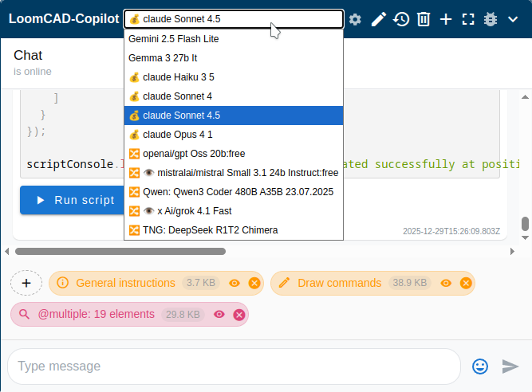Open the emoji picker smiley
The width and height of the screenshot is (532, 392).
pos(480,367)
